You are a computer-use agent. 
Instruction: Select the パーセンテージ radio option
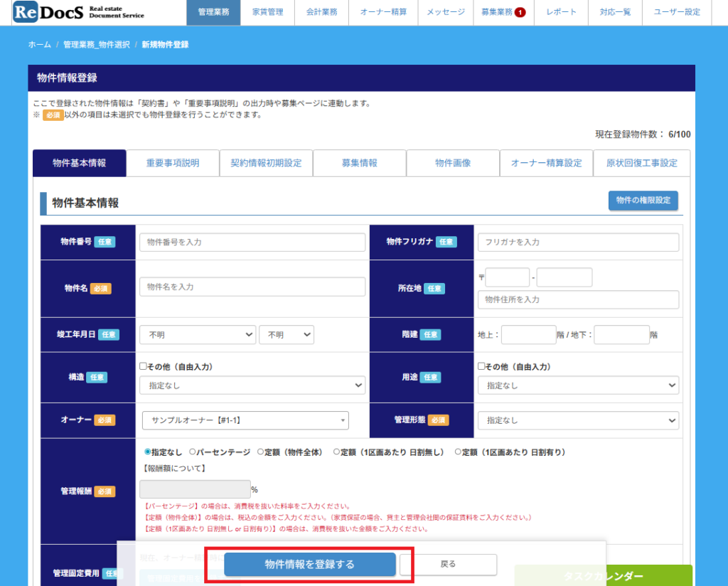coord(193,452)
